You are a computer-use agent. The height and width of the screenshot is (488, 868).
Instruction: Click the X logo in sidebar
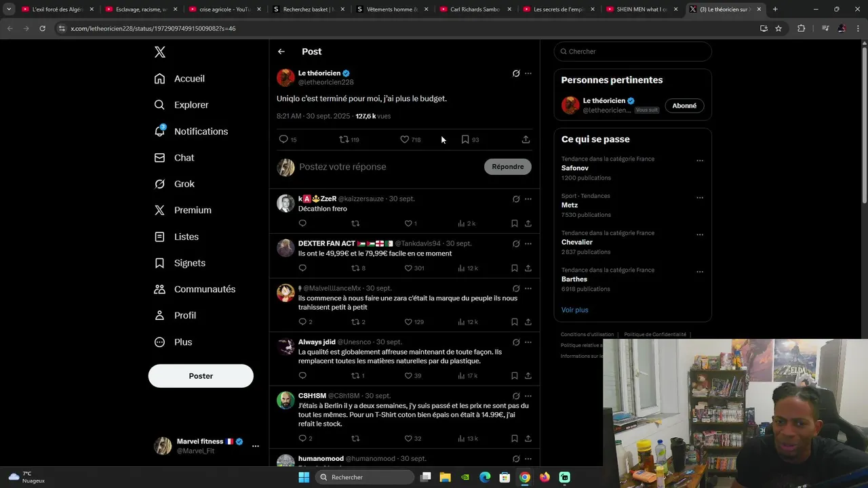point(160,52)
